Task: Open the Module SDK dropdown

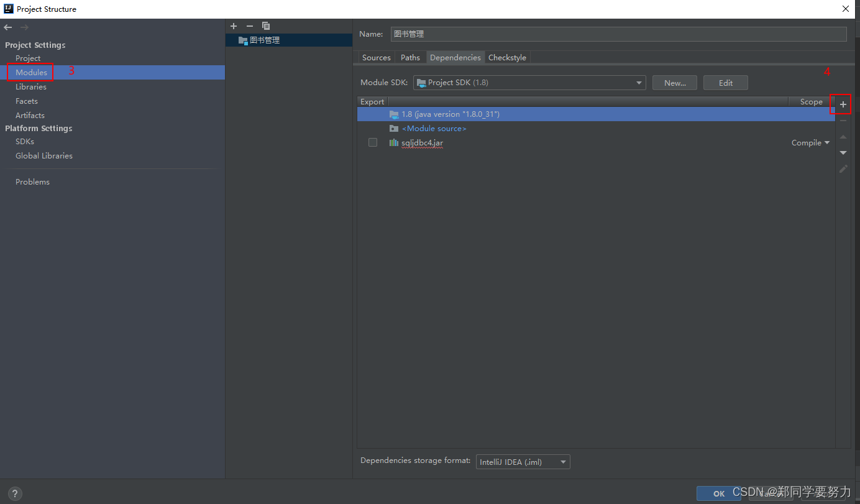Action: click(529, 83)
